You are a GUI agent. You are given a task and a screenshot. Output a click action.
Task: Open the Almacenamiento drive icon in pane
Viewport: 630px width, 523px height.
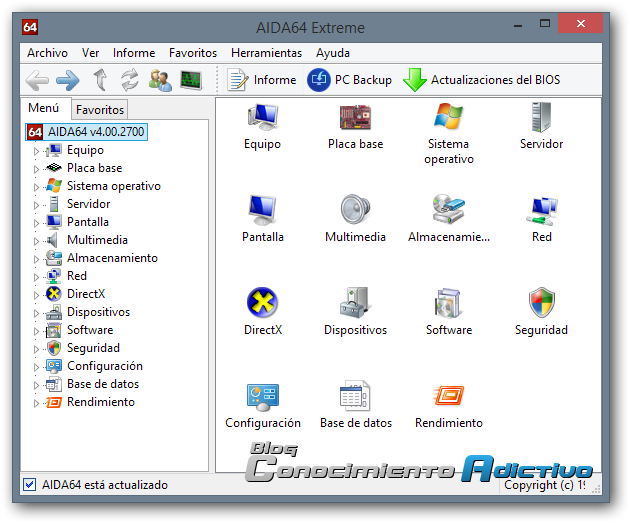coord(449,209)
